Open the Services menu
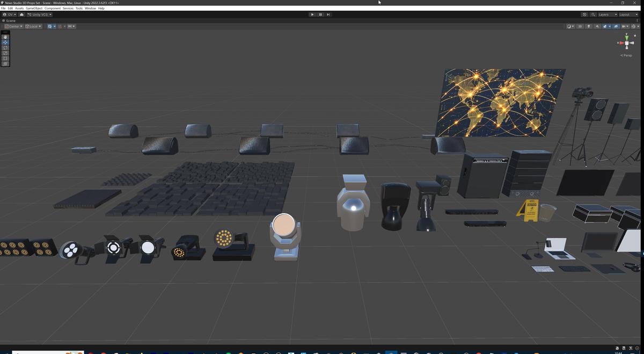This screenshot has width=644, height=354. coord(68,9)
